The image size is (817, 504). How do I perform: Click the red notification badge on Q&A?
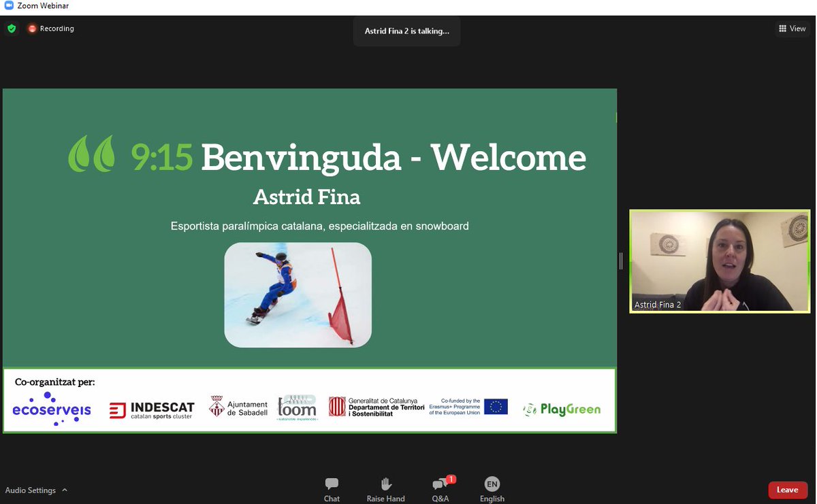coord(451,480)
